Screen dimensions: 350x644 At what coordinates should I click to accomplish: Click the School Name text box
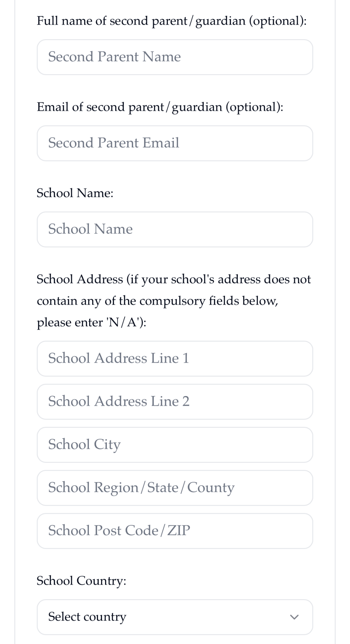tap(175, 229)
